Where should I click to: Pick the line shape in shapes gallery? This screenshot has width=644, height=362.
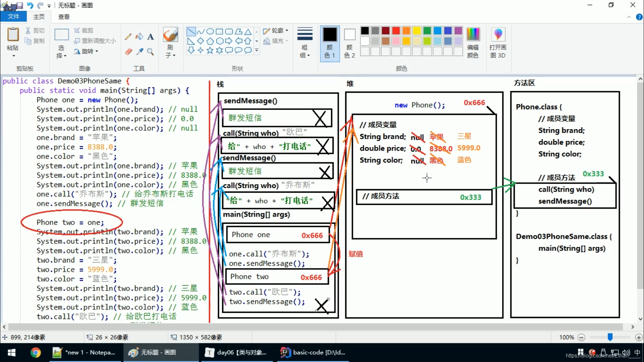pyautogui.click(x=191, y=32)
